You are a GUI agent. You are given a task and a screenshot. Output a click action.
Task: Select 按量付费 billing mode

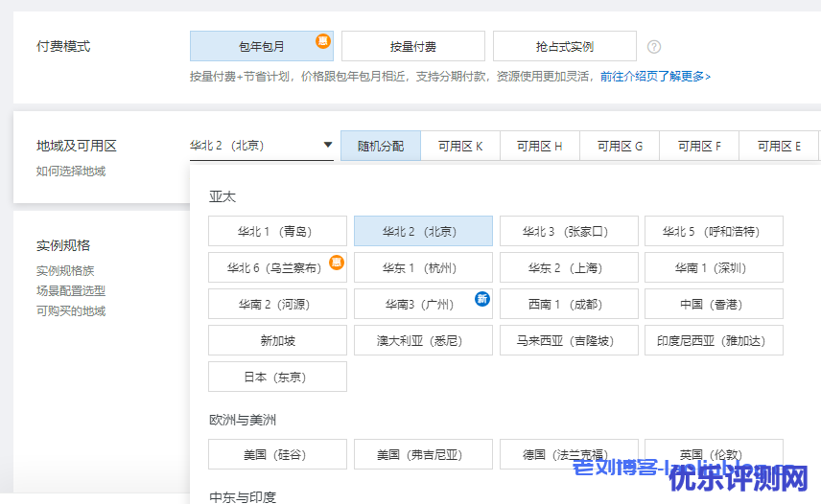pos(412,46)
